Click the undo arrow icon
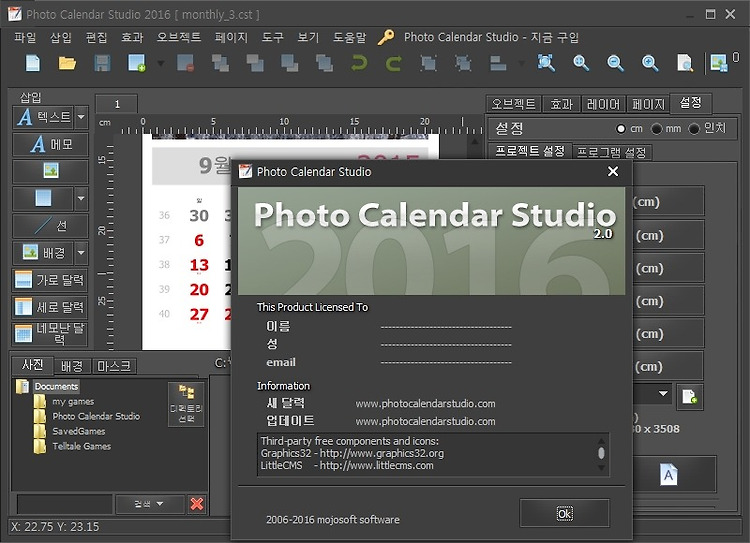The height and width of the screenshot is (543, 750). click(359, 63)
